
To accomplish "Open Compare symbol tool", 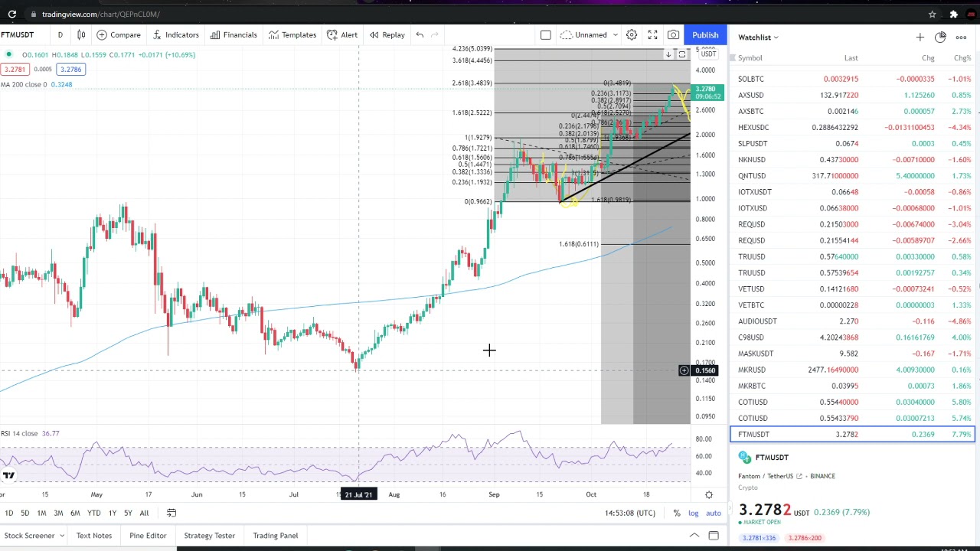I will coord(119,34).
